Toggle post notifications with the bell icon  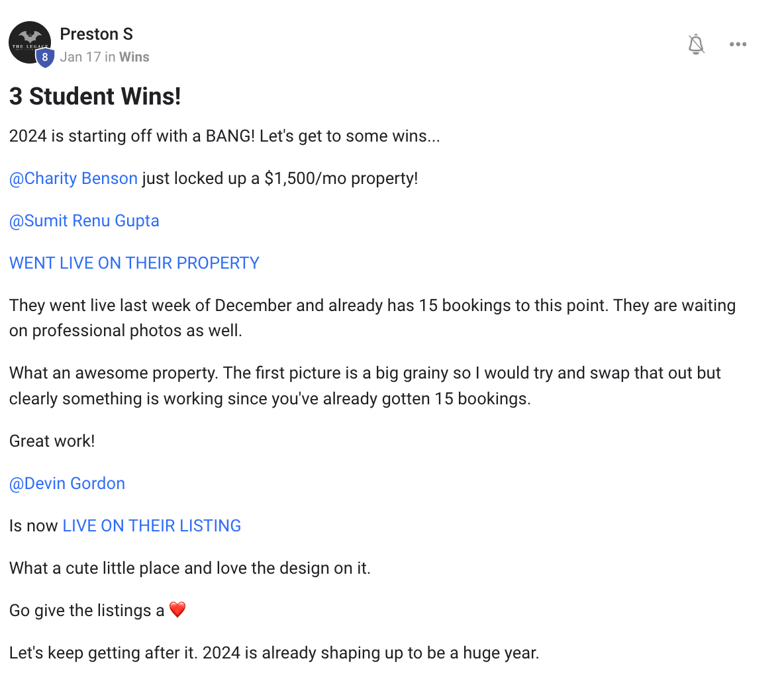696,44
